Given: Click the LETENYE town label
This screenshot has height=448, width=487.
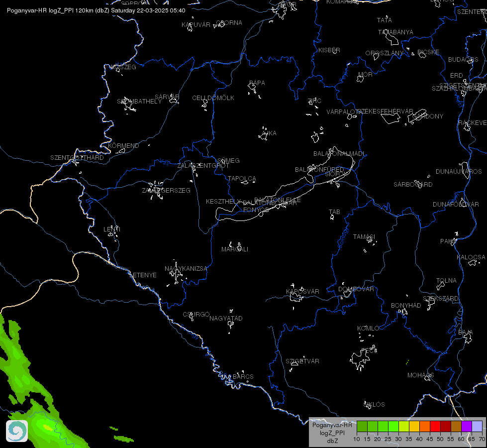Looking at the screenshot, I should pyautogui.click(x=143, y=275).
